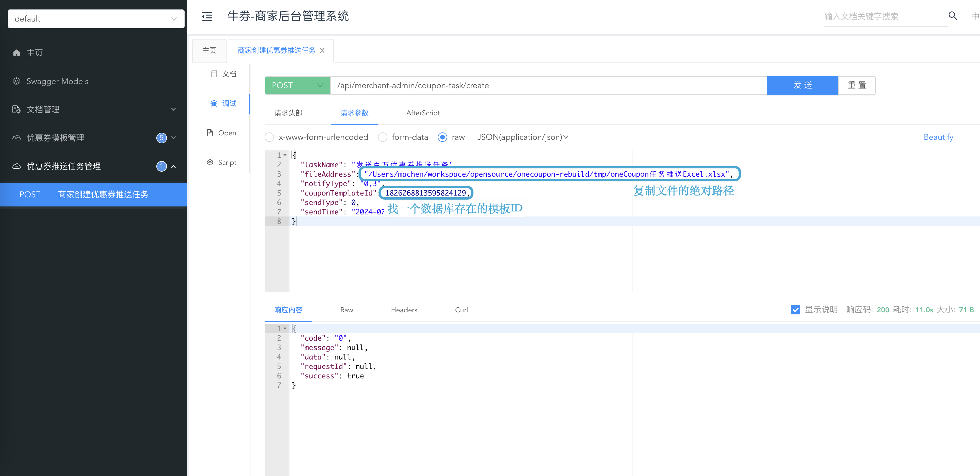Viewport: 980px width, 476px height.
Task: Click the home icon beside 主页
Action: pyautogui.click(x=16, y=53)
